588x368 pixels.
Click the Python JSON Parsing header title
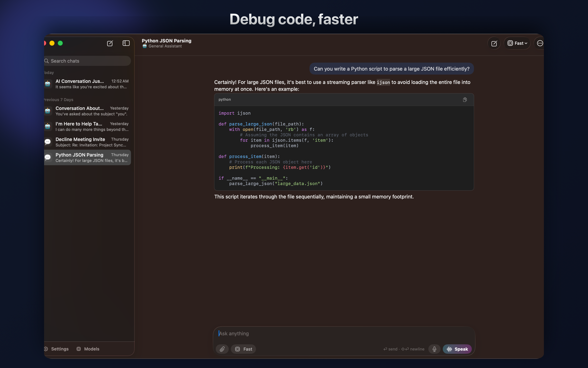pos(166,41)
